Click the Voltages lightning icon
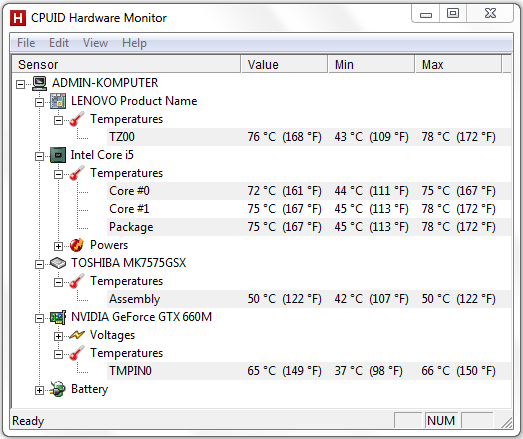Image resolution: width=523 pixels, height=439 pixels. 77,335
